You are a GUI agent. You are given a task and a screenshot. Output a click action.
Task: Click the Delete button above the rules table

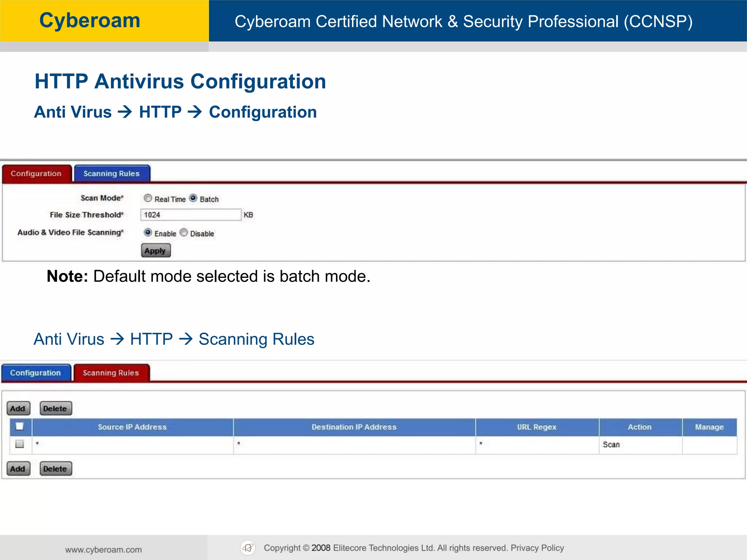tap(55, 408)
